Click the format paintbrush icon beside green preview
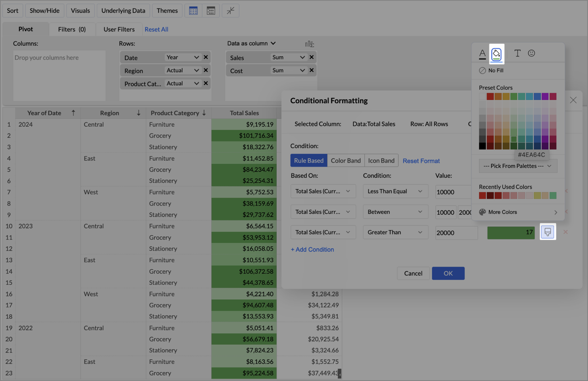Viewport: 588px width, 381px height. 547,232
